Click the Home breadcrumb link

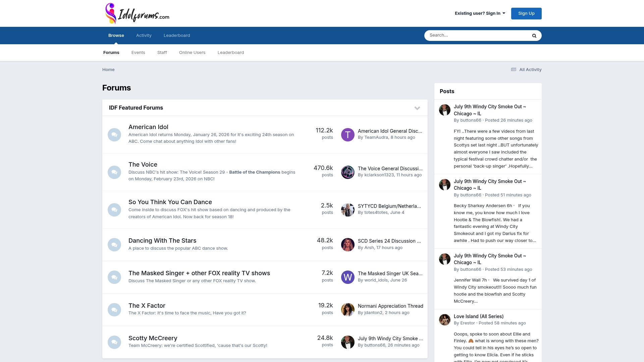pyautogui.click(x=108, y=70)
